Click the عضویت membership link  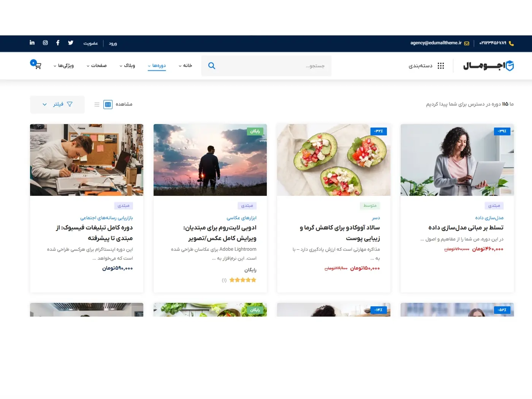pyautogui.click(x=91, y=43)
